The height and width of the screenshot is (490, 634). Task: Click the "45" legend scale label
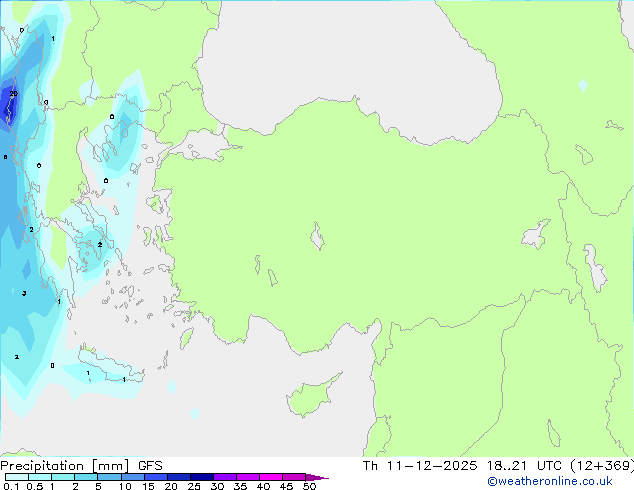click(286, 486)
